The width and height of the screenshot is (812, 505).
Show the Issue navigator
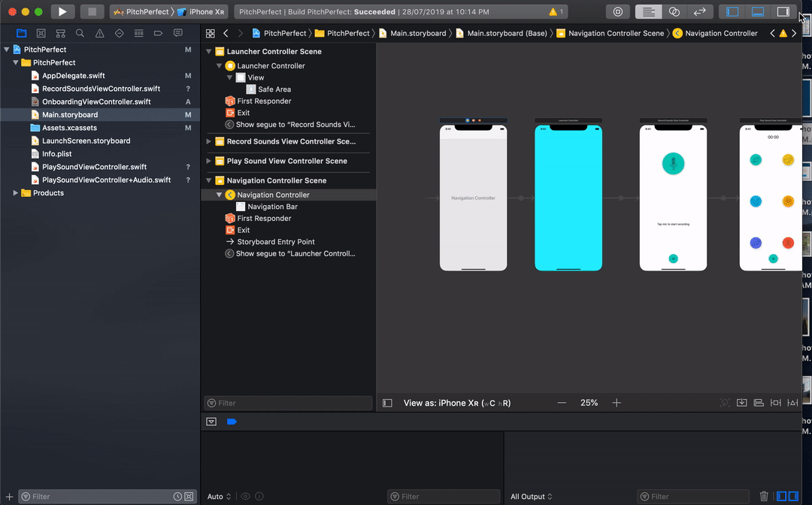tap(99, 33)
